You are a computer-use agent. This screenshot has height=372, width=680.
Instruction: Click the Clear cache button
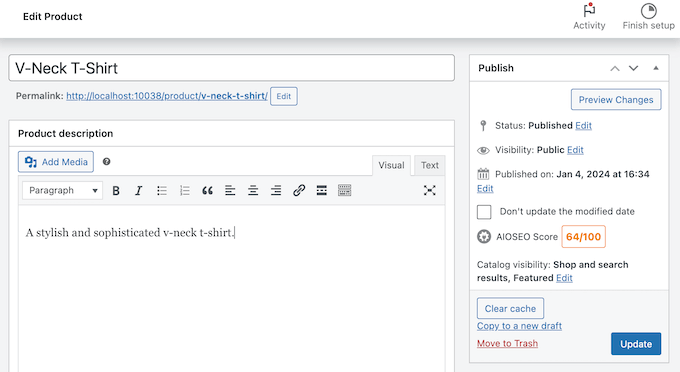coord(510,308)
